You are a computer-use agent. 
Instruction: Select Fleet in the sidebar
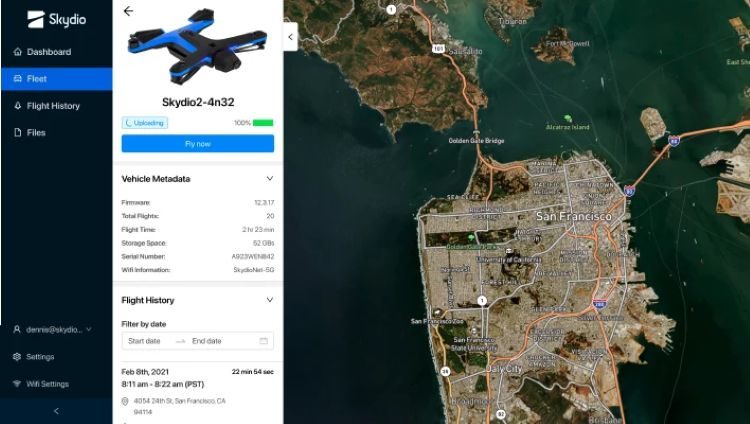pos(56,79)
